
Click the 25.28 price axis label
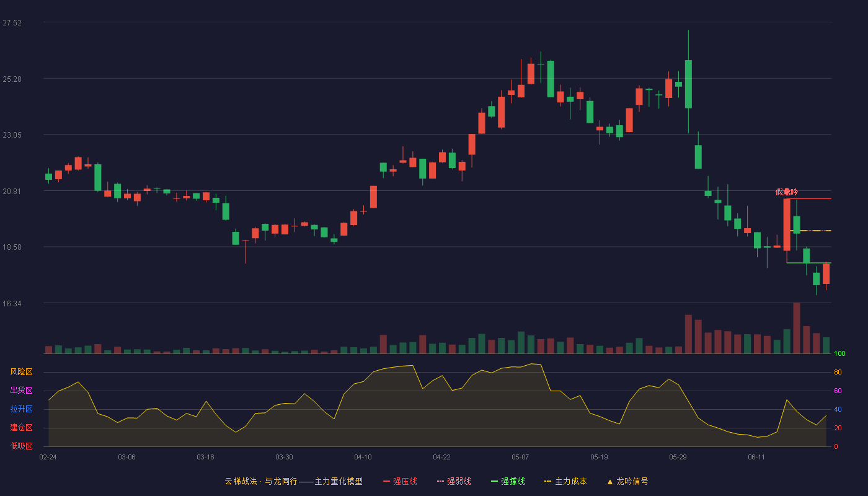pyautogui.click(x=12, y=79)
